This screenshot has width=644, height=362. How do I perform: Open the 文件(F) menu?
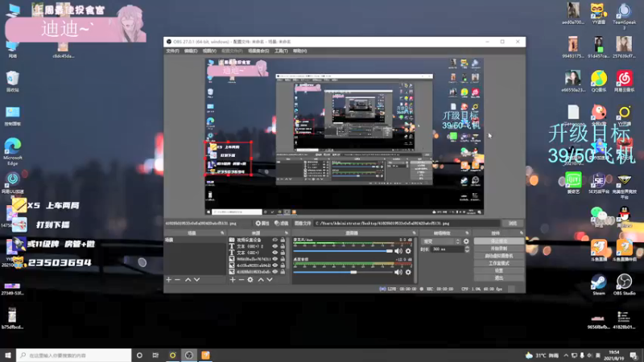(172, 51)
